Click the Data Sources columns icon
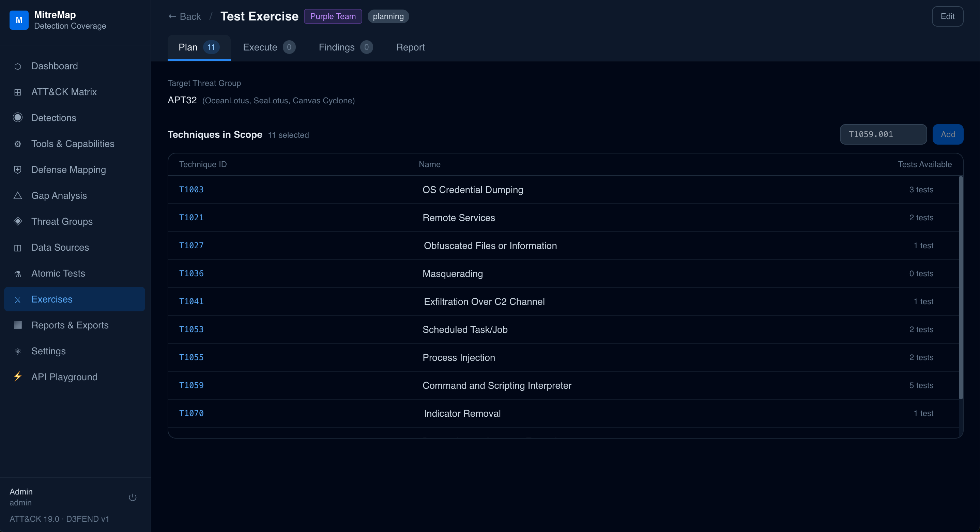The image size is (980, 532). 17,248
